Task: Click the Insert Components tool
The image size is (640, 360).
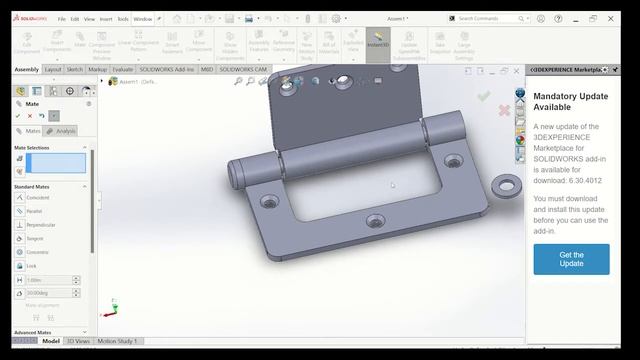Action: tap(57, 41)
